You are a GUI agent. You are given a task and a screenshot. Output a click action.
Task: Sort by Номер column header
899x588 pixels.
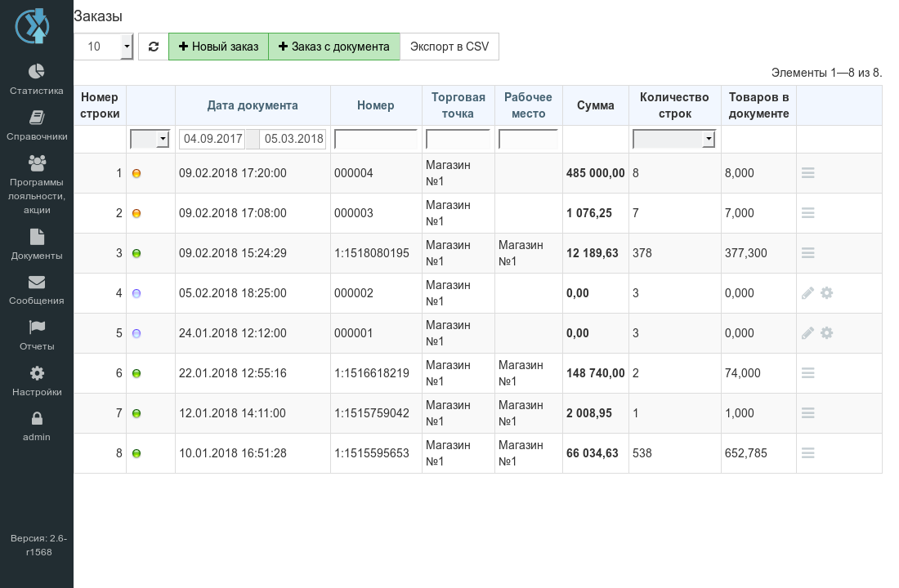(376, 105)
